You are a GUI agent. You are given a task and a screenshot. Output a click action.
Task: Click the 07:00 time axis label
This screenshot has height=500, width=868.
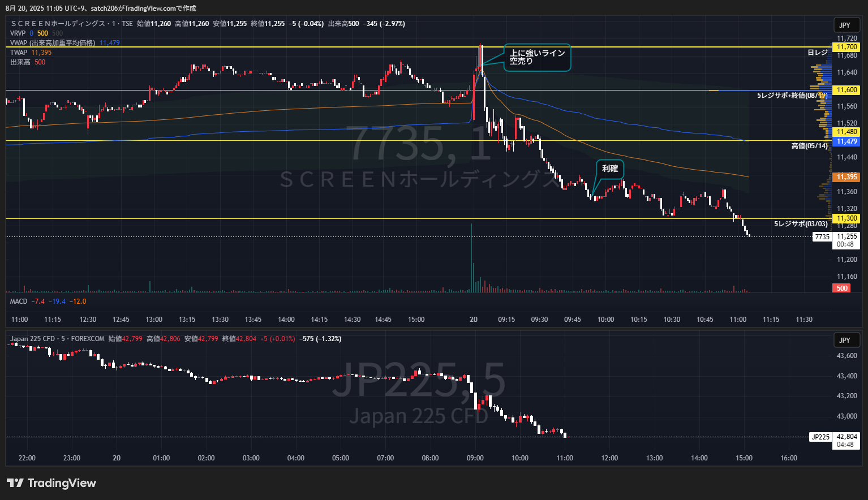pyautogui.click(x=385, y=458)
